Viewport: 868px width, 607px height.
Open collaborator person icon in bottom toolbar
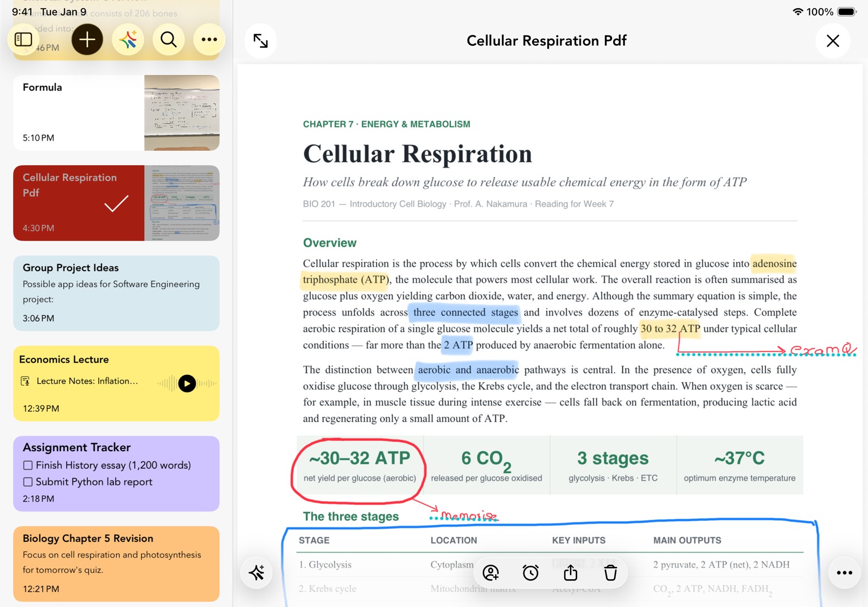pyautogui.click(x=491, y=573)
